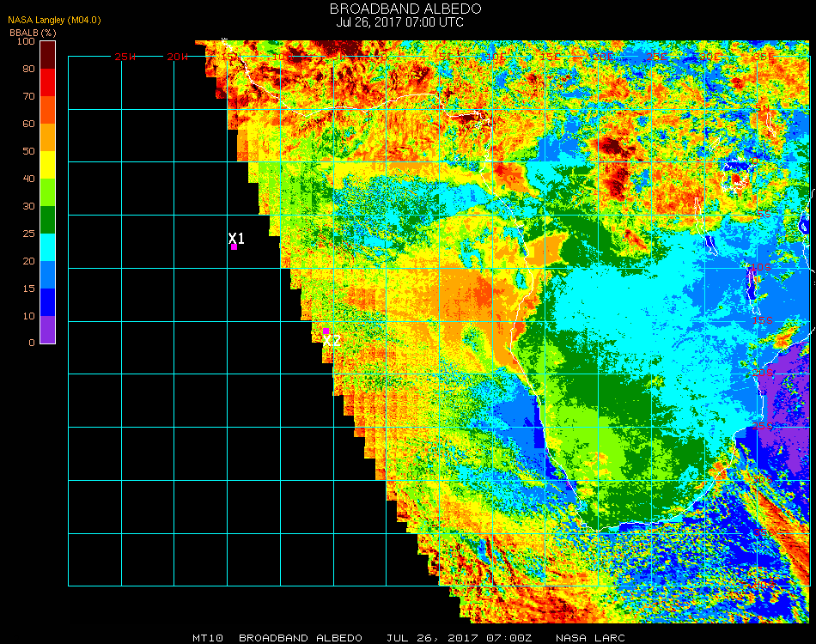Click the 15S latitude label

(x=762, y=321)
